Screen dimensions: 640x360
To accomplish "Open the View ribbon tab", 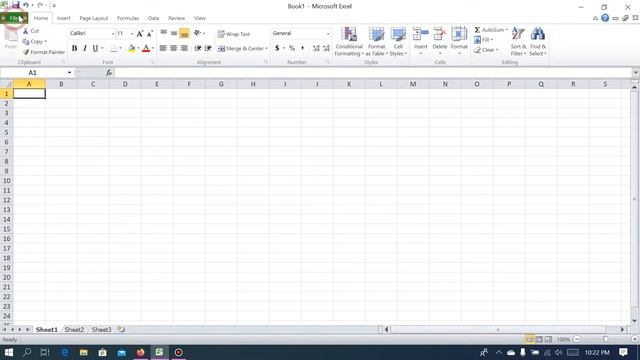I will [x=200, y=18].
